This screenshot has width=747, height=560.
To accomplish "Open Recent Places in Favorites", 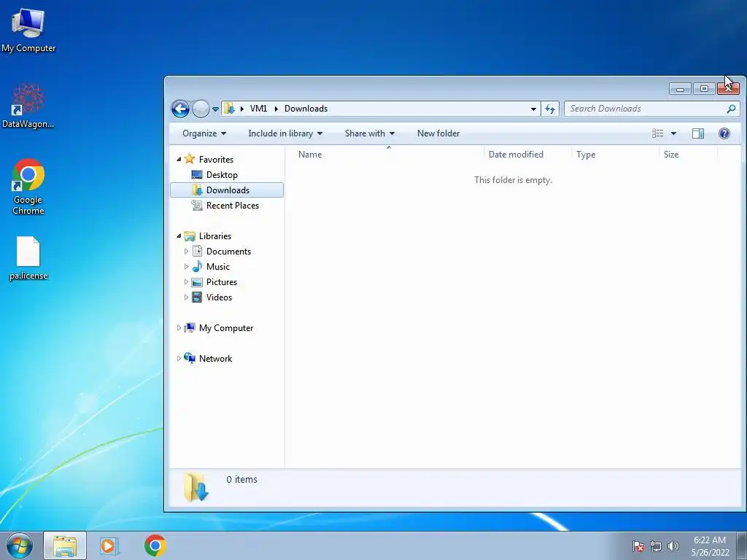I will click(x=233, y=205).
